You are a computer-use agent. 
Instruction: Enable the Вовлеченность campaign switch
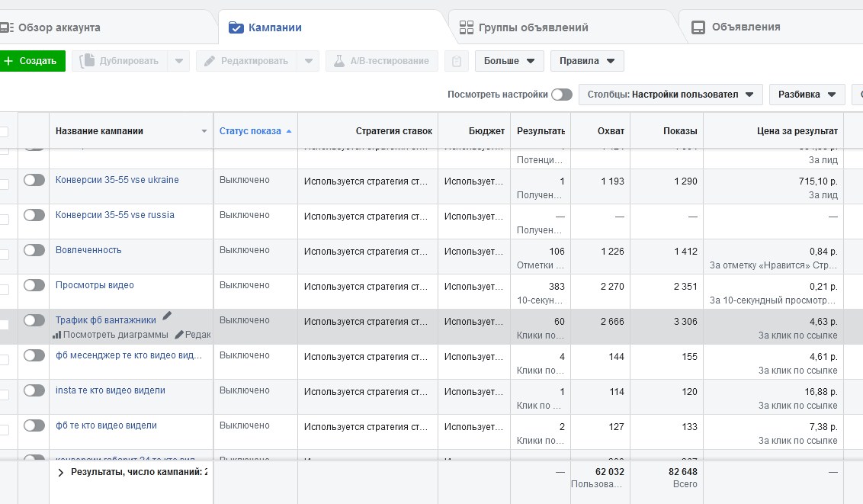pyautogui.click(x=34, y=250)
